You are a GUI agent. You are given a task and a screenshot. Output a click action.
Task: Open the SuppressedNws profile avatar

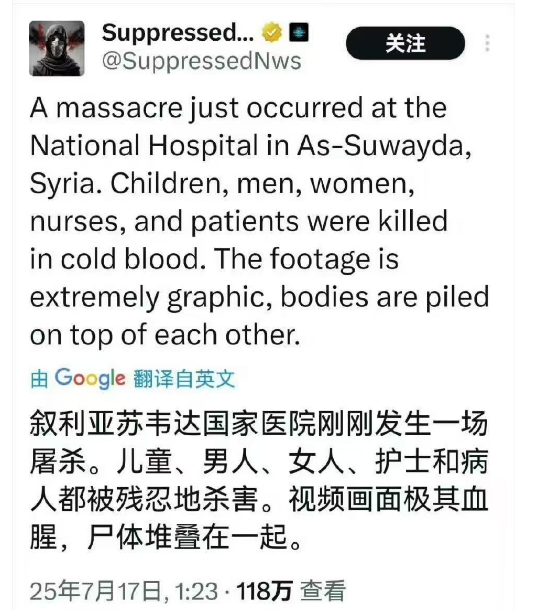click(x=57, y=48)
